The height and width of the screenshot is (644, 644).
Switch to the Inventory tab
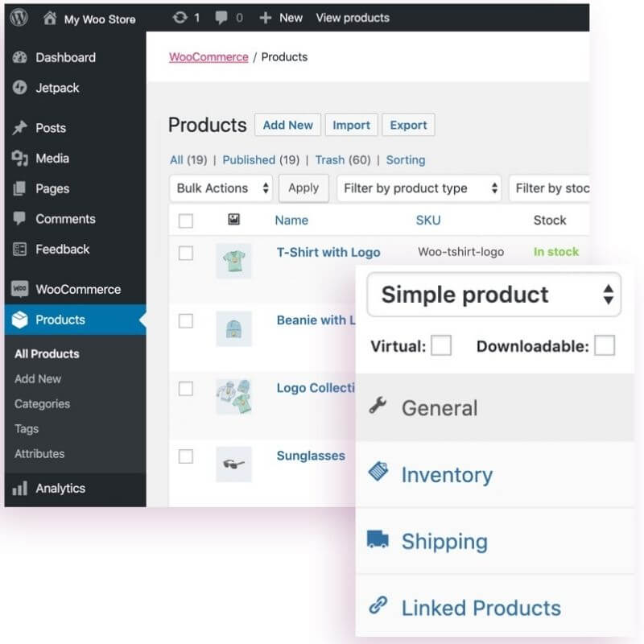494,474
